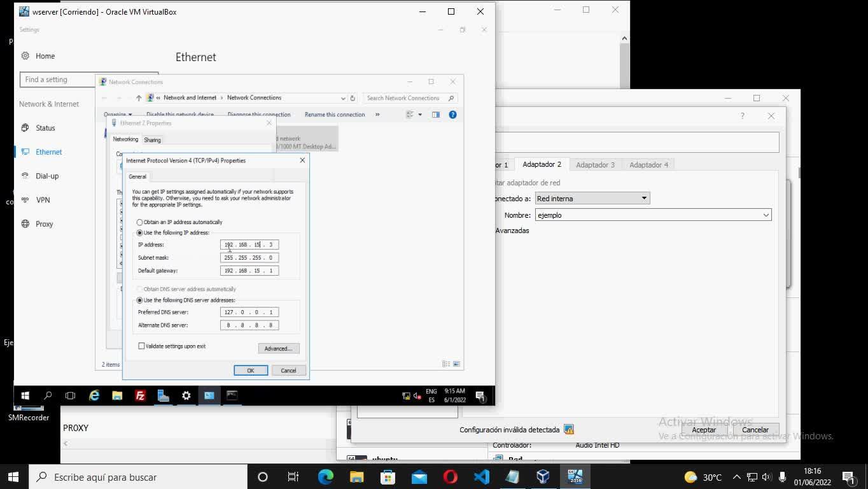The height and width of the screenshot is (489, 868).
Task: Switch to the Adaptador 3 tab
Action: point(595,165)
